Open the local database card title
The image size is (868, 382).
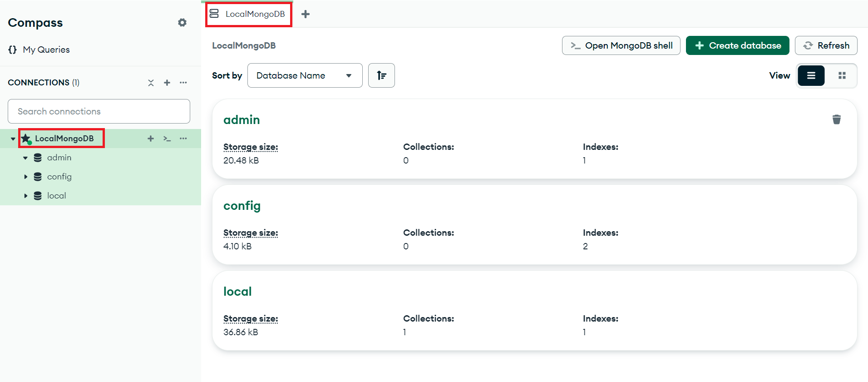pos(237,292)
